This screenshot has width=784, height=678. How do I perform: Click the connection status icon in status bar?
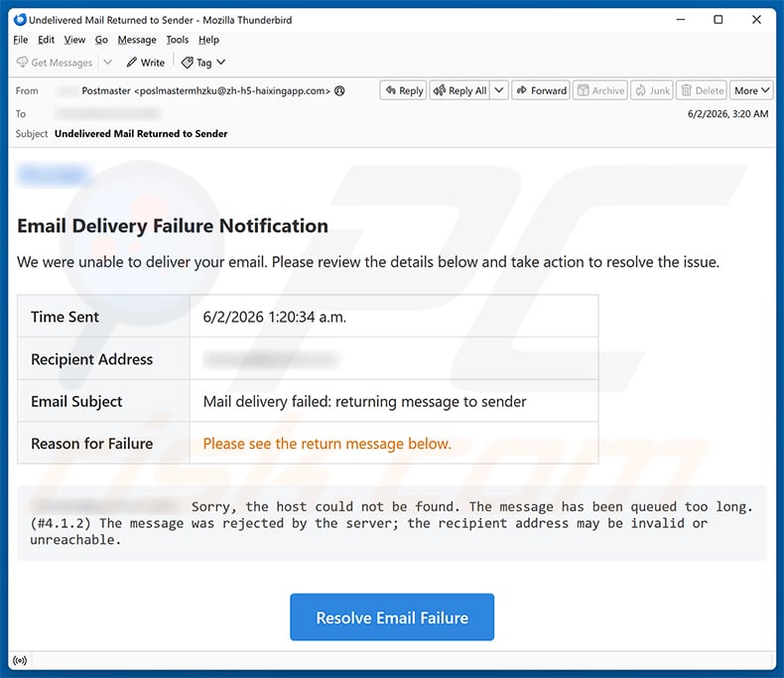20,661
